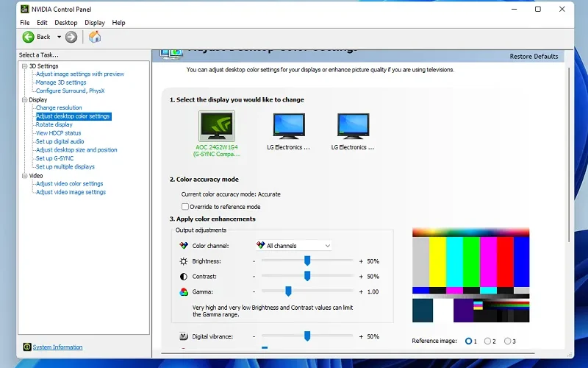588x368 pixels.
Task: Click the minus sign beside Gamma slider
Action: click(x=254, y=291)
